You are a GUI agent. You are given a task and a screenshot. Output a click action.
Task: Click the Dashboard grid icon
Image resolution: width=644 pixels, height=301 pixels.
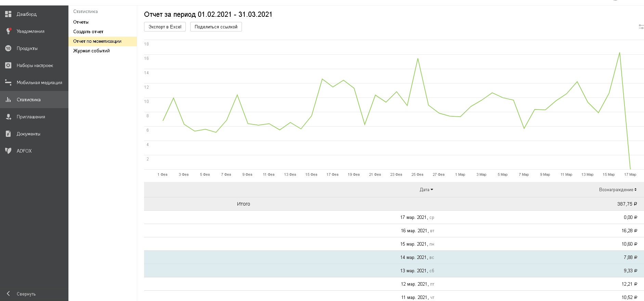click(x=8, y=14)
